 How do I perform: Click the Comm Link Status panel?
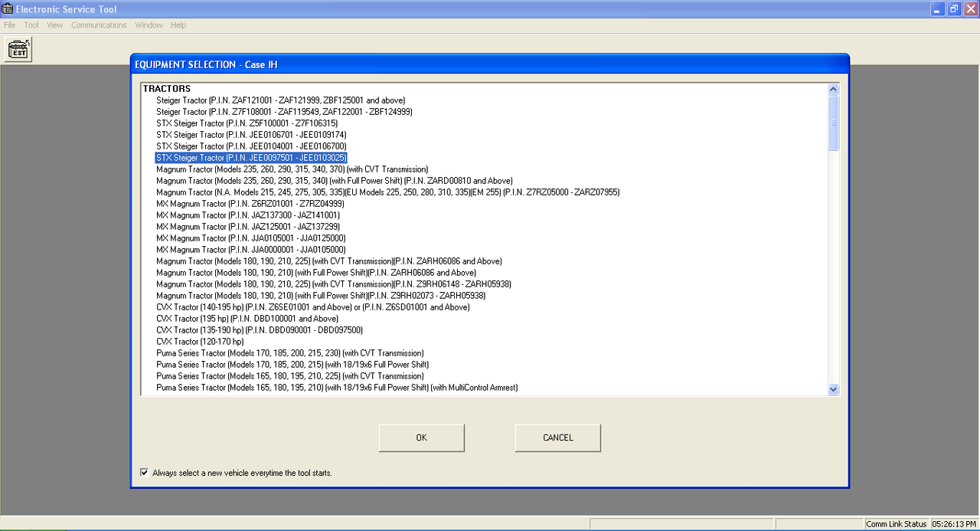pyautogui.click(x=896, y=524)
